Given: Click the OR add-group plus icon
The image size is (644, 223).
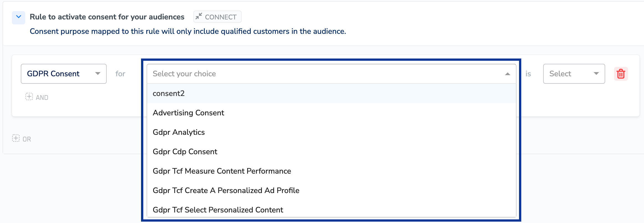Looking at the screenshot, I should [x=16, y=138].
